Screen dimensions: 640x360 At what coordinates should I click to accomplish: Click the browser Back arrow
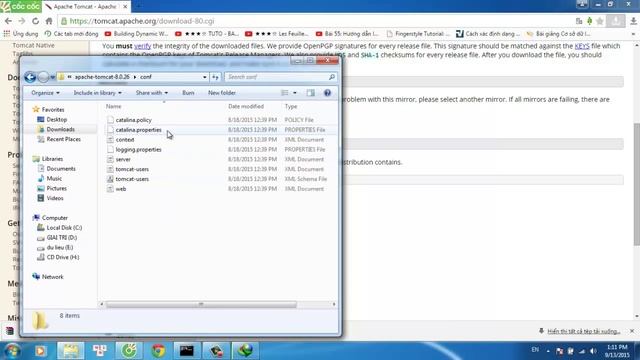coord(9,21)
